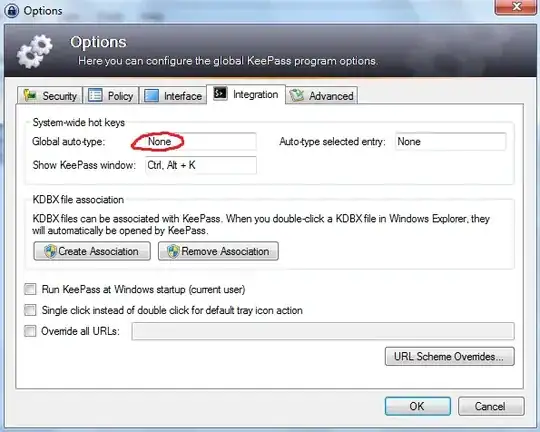Viewport: 540px width, 432px height.
Task: Enable Run KeePass at Windows startup
Action: point(30,289)
